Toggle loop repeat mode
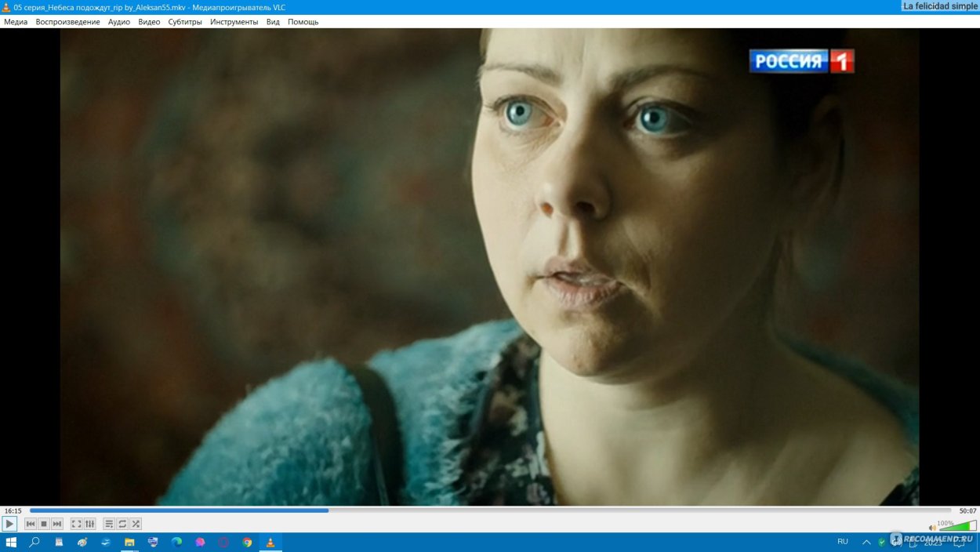This screenshot has width=980, height=552. pyautogui.click(x=122, y=524)
